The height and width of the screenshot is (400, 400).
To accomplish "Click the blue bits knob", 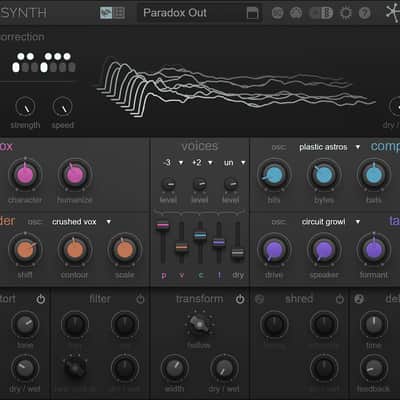I will [x=274, y=175].
